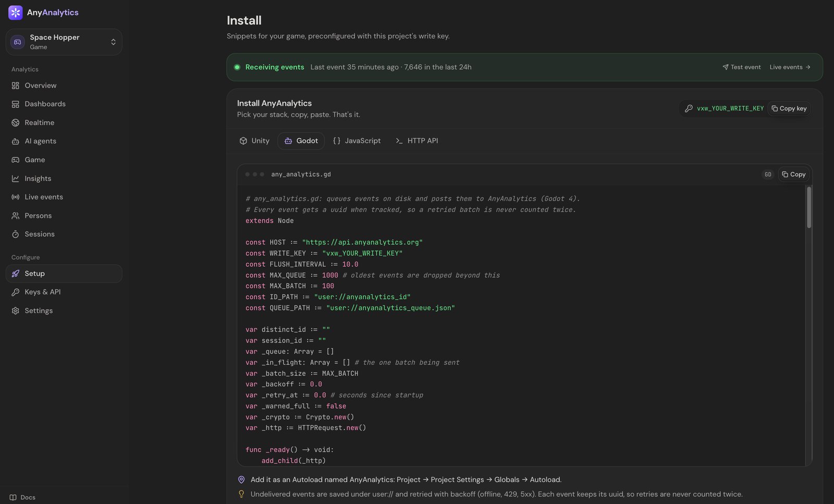Click the "Receiving events" label
This screenshot has height=504, width=834.
[x=275, y=67]
